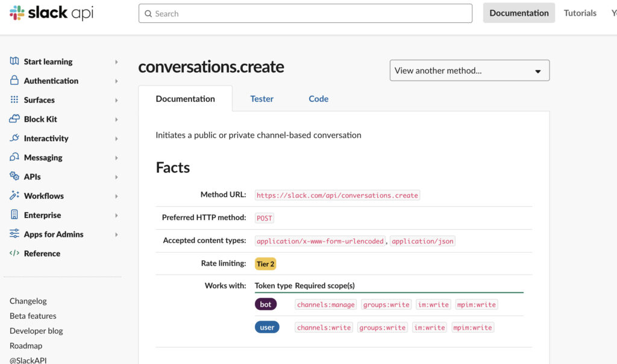This screenshot has height=364, width=617.
Task: Click the Workflows magic wand icon
Action: [x=14, y=195]
